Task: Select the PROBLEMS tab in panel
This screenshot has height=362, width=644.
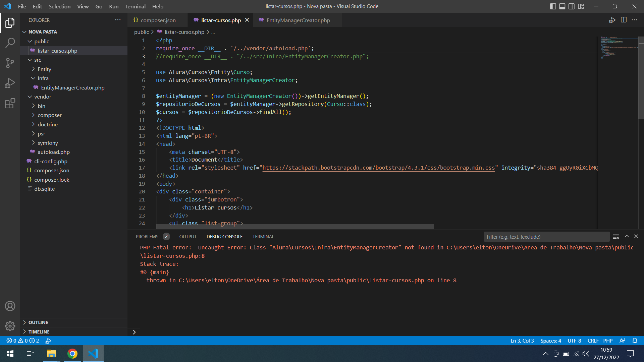Action: click(x=147, y=236)
